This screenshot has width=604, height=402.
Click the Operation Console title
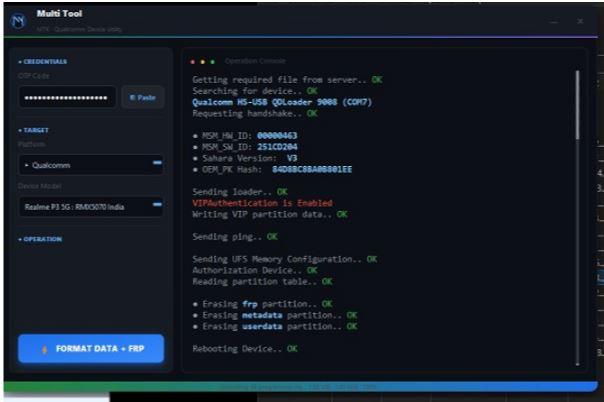pos(255,61)
